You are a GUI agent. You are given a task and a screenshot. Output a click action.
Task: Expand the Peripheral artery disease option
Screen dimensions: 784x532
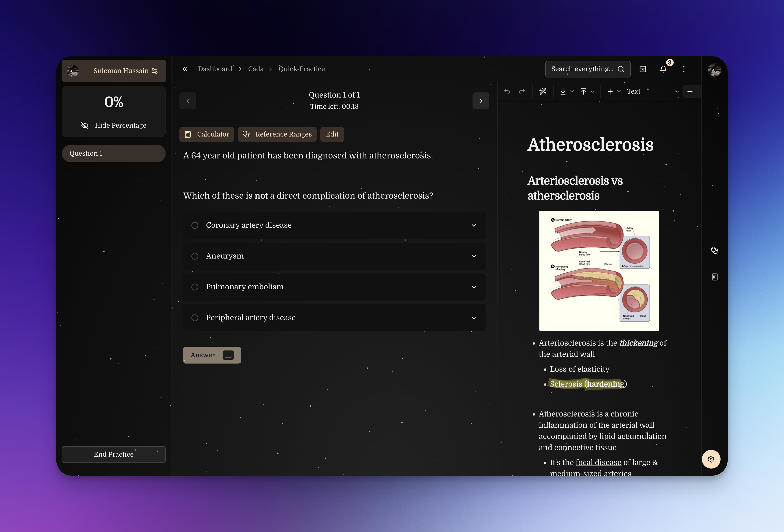pos(474,317)
